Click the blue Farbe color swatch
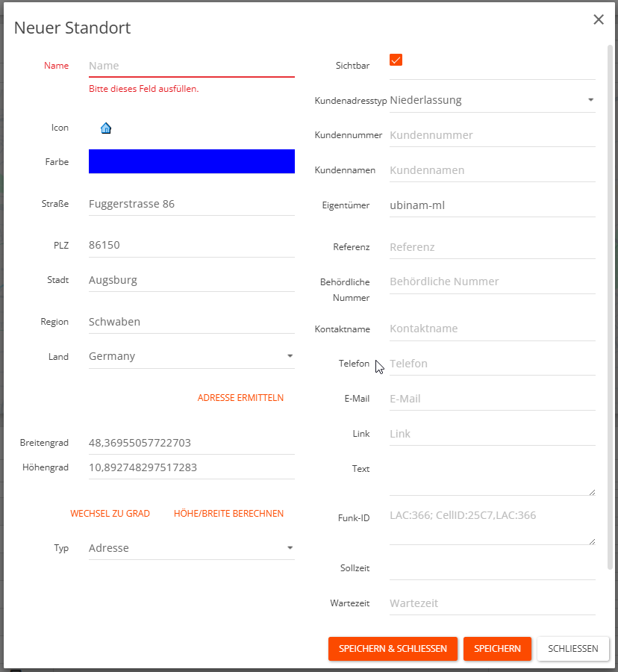The height and width of the screenshot is (672, 618). coord(191,161)
